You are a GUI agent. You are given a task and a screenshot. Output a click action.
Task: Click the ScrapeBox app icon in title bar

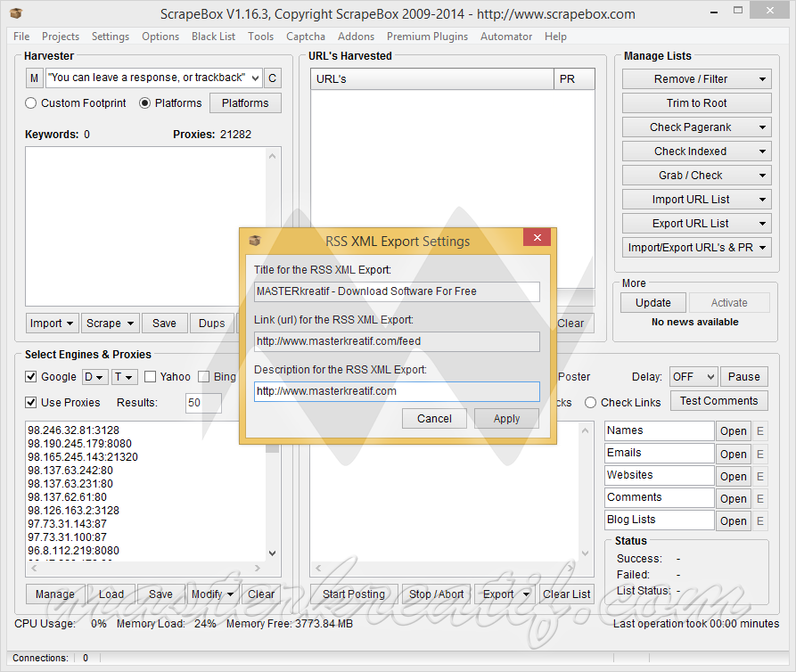17,13
